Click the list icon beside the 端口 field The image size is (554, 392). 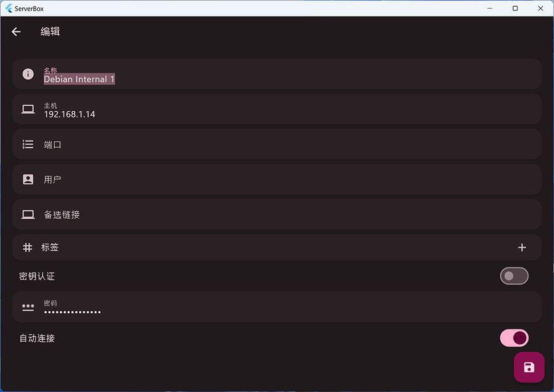point(28,144)
